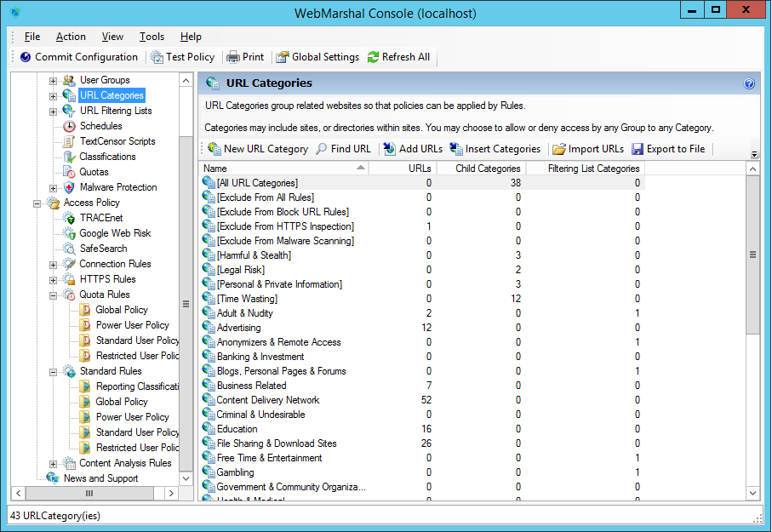Select the Gambling category row
The width and height of the screenshot is (772, 532).
coord(235,472)
